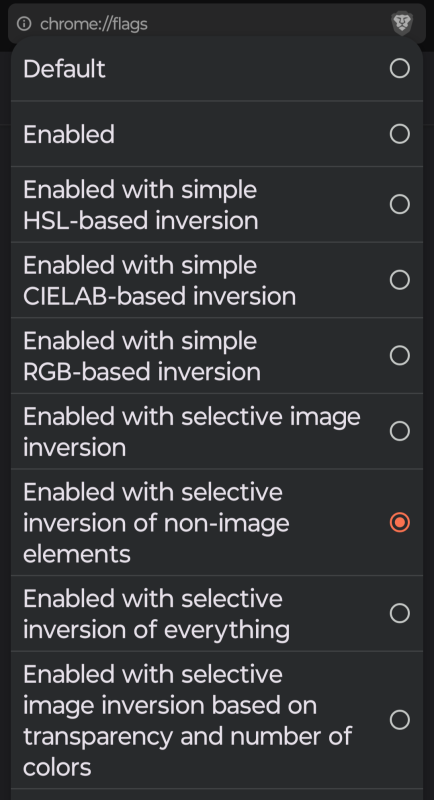
Task: Choose radio button for HSL-based inversion
Action: [400, 204]
